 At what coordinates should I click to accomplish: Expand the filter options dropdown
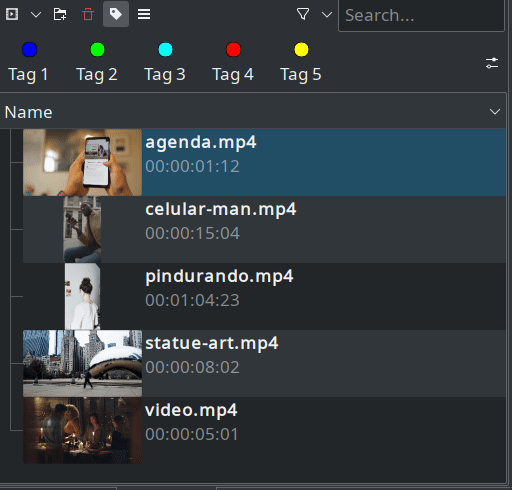327,14
